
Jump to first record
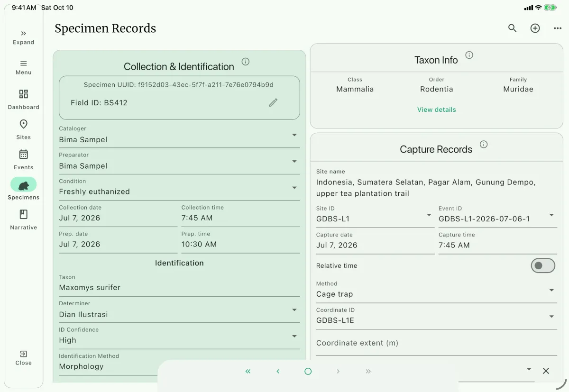point(248,372)
